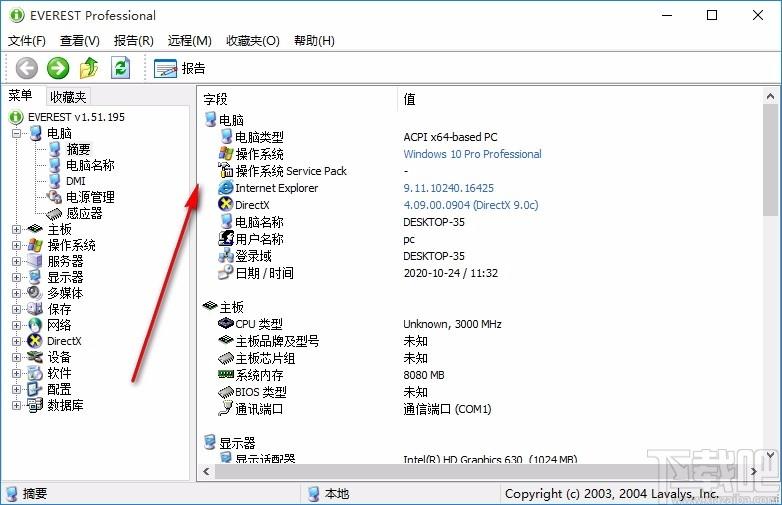
Task: Click the vertical scrollbar up arrow
Action: [x=770, y=96]
